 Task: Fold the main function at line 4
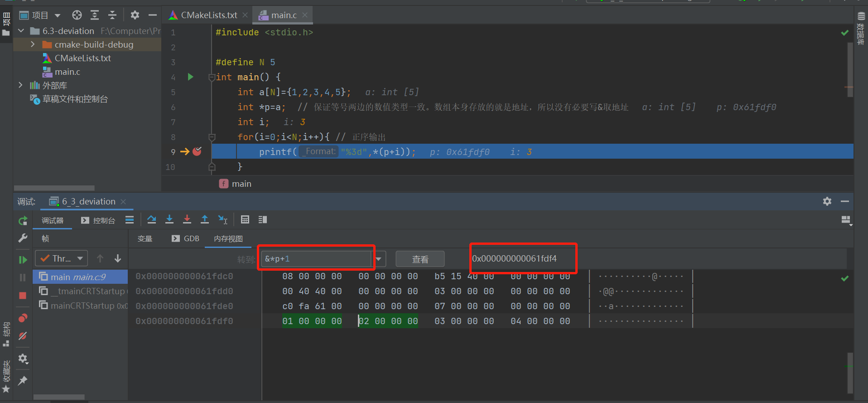(212, 78)
